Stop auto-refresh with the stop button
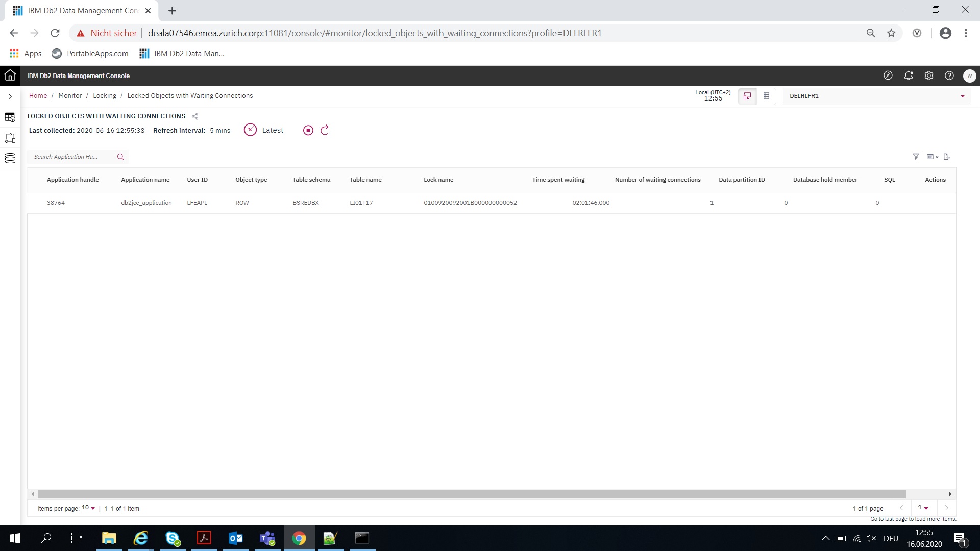This screenshot has height=551, width=980. click(x=308, y=130)
